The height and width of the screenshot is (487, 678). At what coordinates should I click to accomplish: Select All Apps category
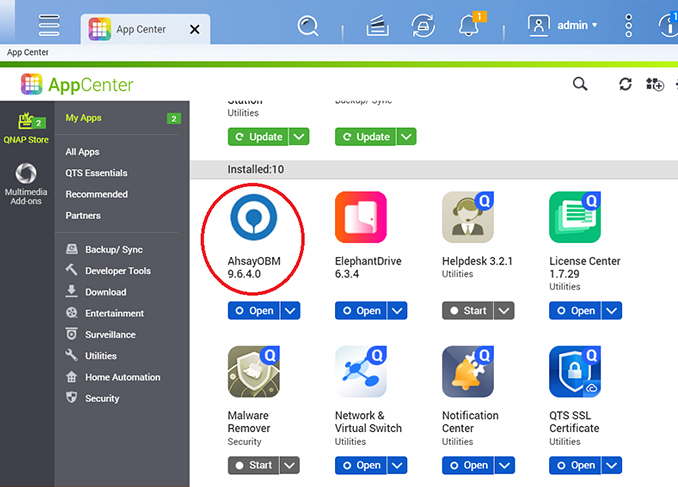coord(82,152)
